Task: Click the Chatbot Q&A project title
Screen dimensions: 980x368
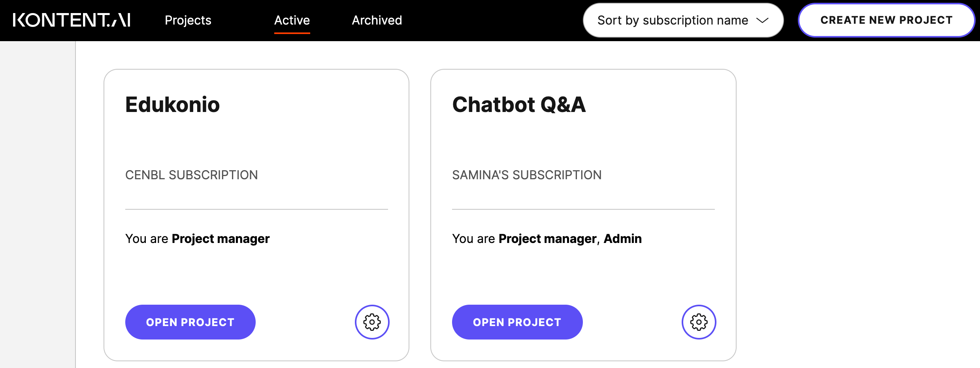Action: coord(518,105)
